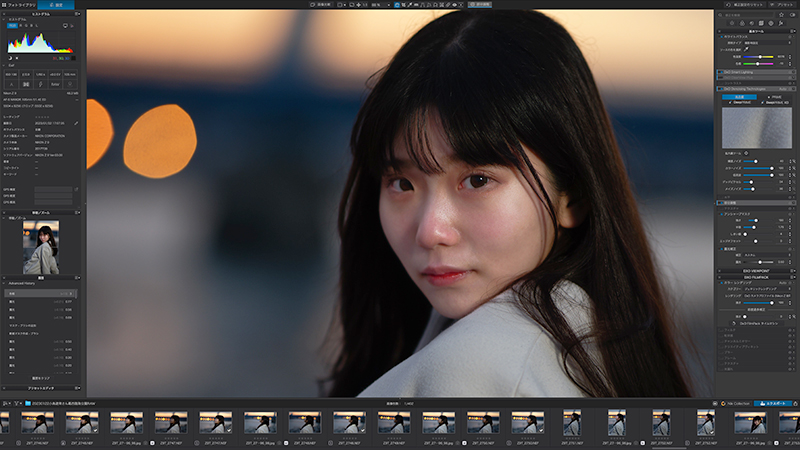Collapse the Exif section chevron
This screenshot has width=800, height=450.
4,65
